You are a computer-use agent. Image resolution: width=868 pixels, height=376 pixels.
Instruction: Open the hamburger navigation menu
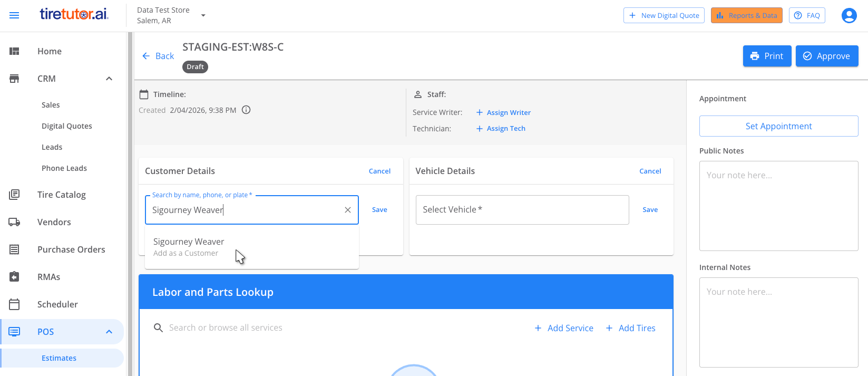tap(14, 15)
